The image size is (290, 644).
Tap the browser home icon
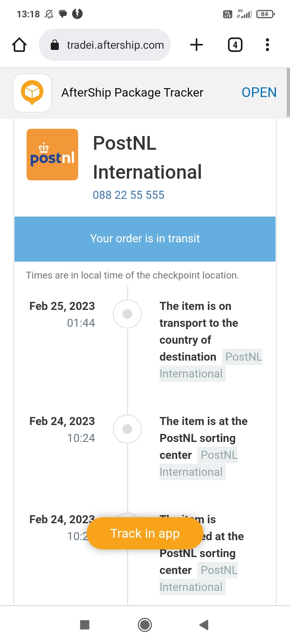click(19, 45)
